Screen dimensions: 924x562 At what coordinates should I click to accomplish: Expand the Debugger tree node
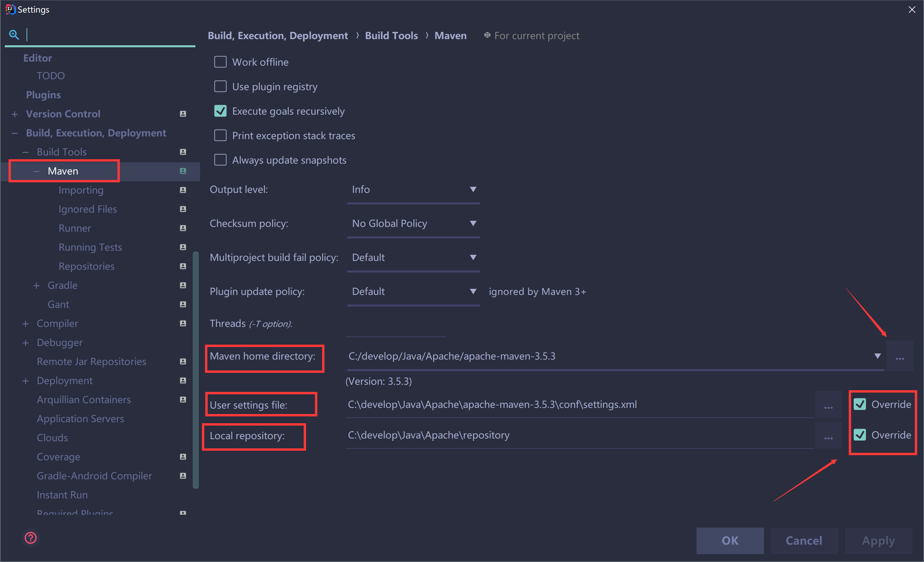(26, 343)
